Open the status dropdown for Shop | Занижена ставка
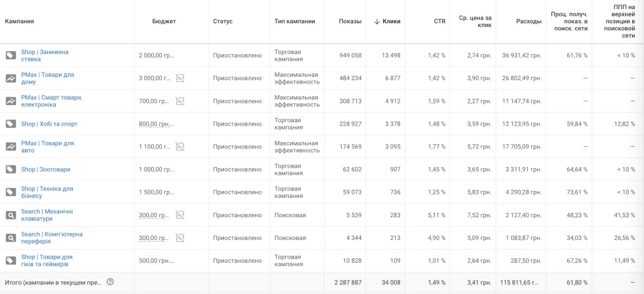This screenshot has height=294, width=644. [x=237, y=56]
